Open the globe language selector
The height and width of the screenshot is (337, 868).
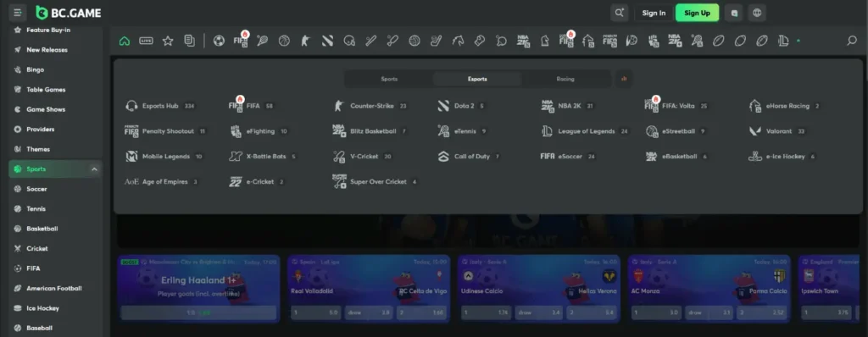[757, 13]
